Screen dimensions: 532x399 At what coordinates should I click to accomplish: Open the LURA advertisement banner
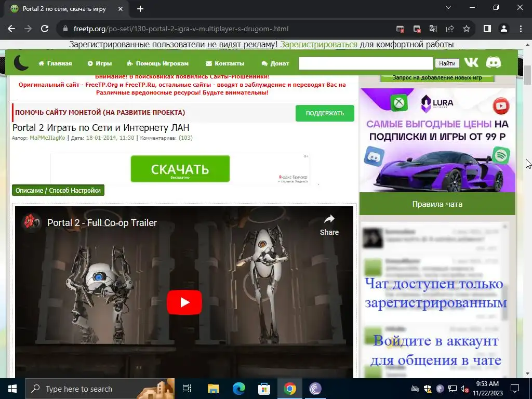[437, 140]
